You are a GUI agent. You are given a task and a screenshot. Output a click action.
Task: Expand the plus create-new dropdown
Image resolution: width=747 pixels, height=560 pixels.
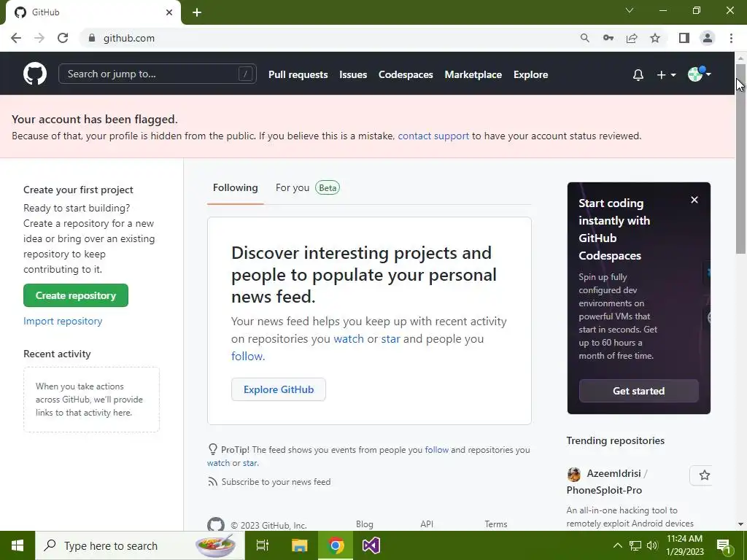click(x=666, y=75)
